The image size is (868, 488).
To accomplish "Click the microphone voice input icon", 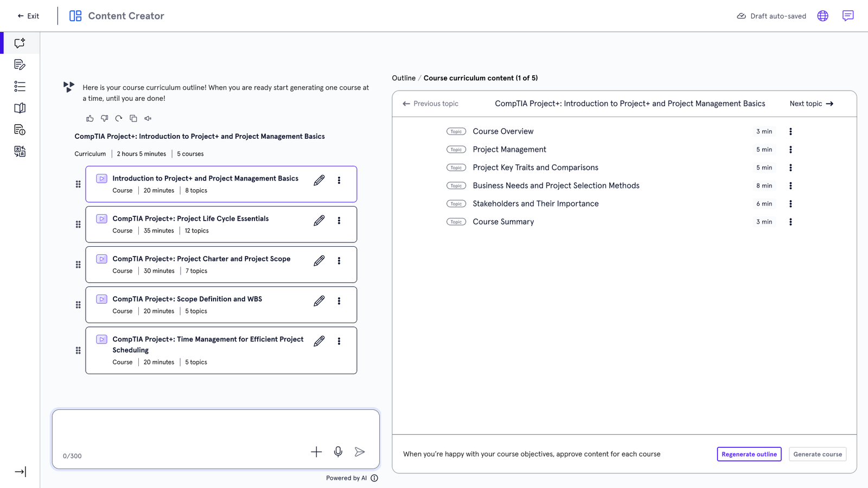I will click(338, 452).
